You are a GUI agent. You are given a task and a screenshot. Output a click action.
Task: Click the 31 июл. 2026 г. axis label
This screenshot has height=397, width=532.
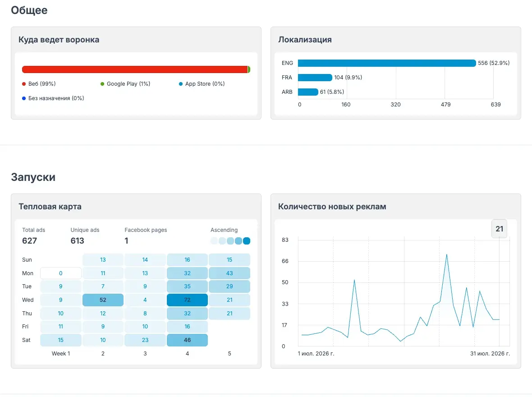click(x=490, y=354)
